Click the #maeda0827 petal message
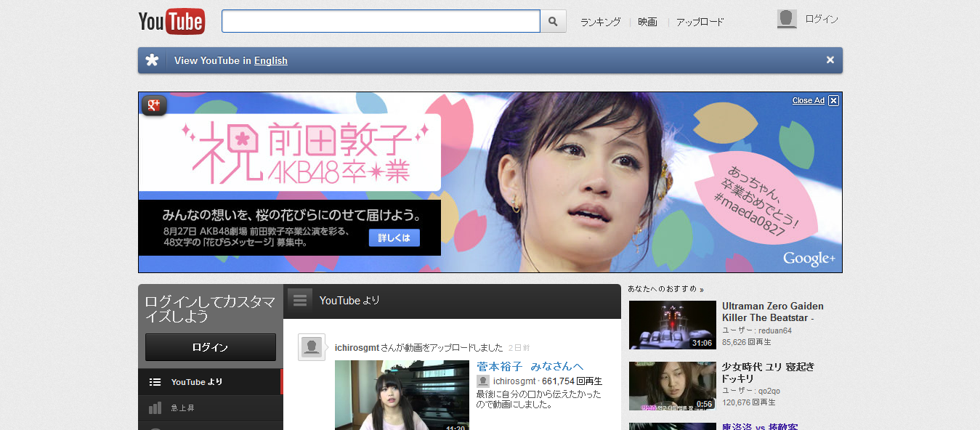This screenshot has height=430, width=980. point(757,198)
